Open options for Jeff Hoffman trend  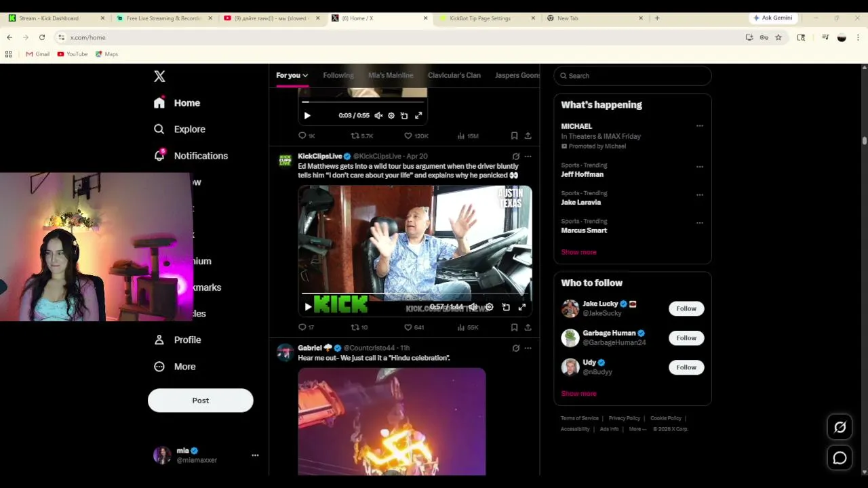tap(699, 167)
